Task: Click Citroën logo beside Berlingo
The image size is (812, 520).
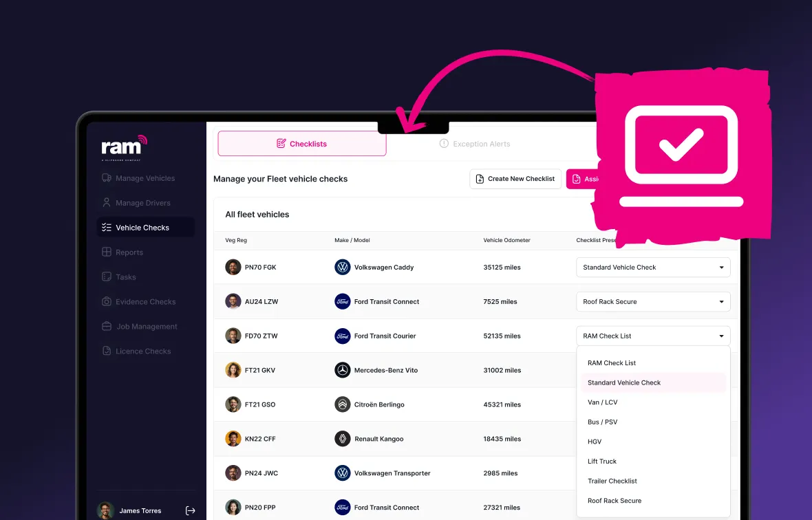Action: click(x=342, y=404)
